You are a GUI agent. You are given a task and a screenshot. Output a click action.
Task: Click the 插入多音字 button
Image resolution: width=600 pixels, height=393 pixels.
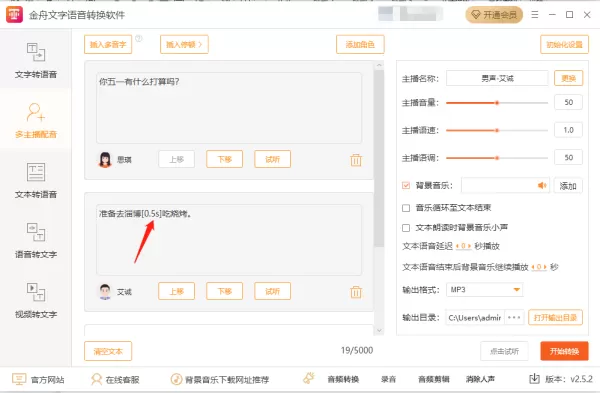108,44
